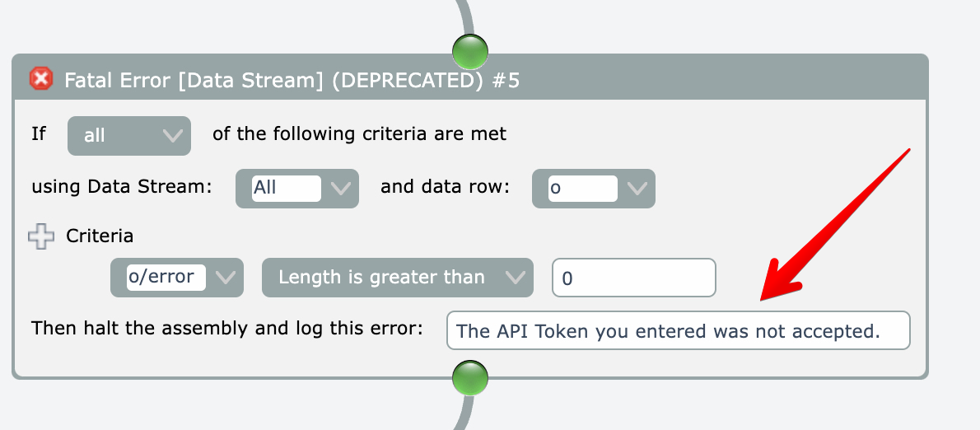
Task: Open the o/error field dropdown arrow
Action: [x=225, y=278]
